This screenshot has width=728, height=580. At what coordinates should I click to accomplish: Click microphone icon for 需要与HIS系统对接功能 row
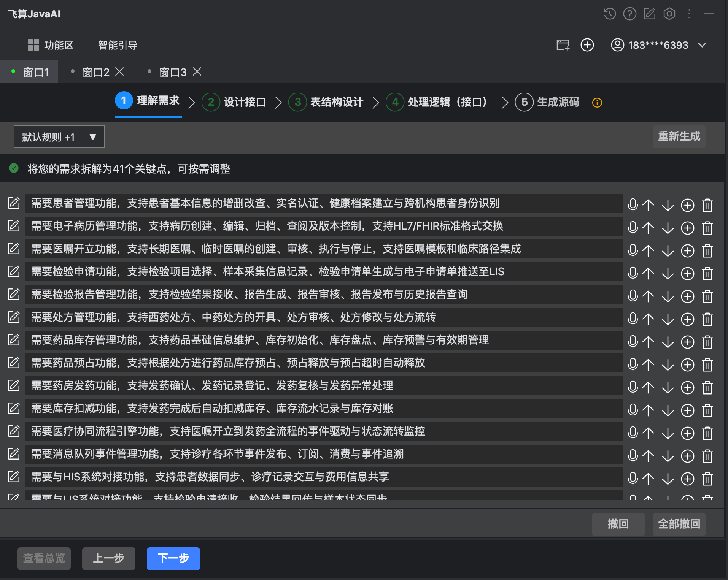click(633, 479)
